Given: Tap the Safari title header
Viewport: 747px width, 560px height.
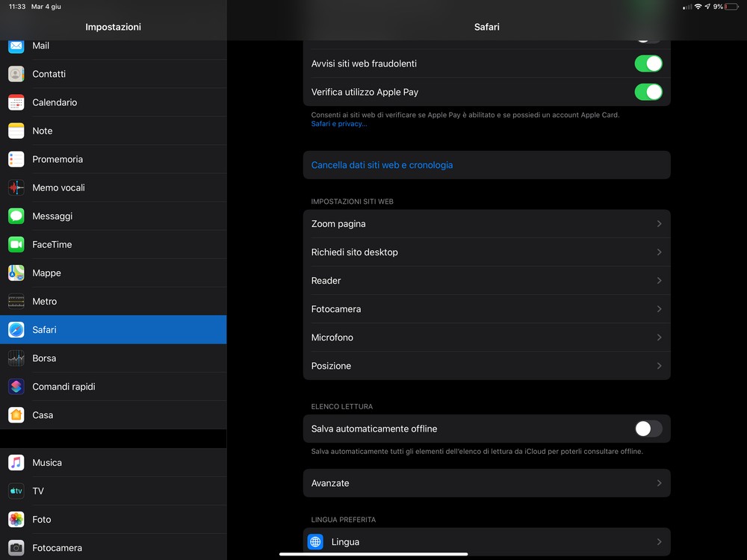Looking at the screenshot, I should 487,27.
